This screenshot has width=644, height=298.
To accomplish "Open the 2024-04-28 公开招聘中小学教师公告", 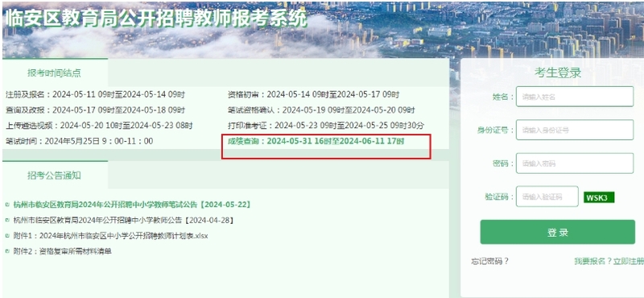I will click(x=124, y=221).
